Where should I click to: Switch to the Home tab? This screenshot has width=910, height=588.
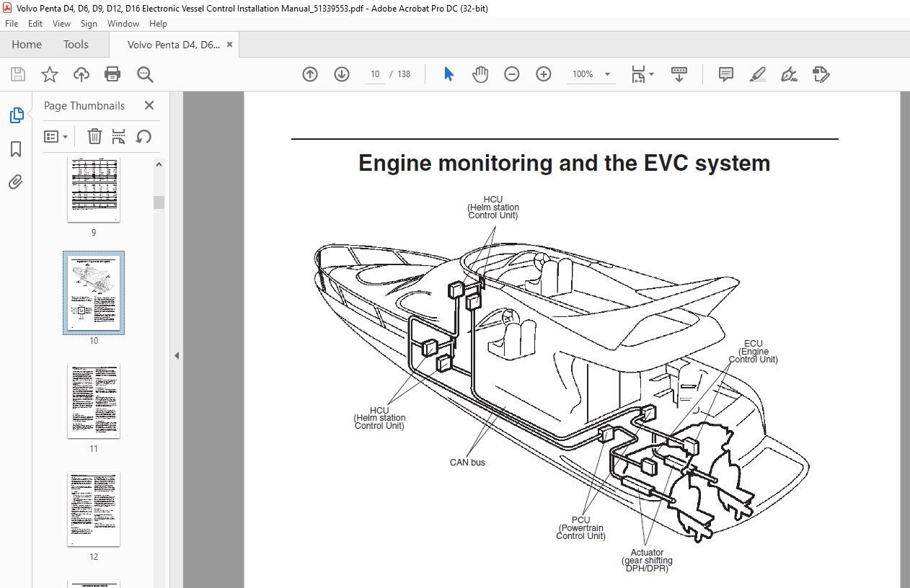point(27,45)
